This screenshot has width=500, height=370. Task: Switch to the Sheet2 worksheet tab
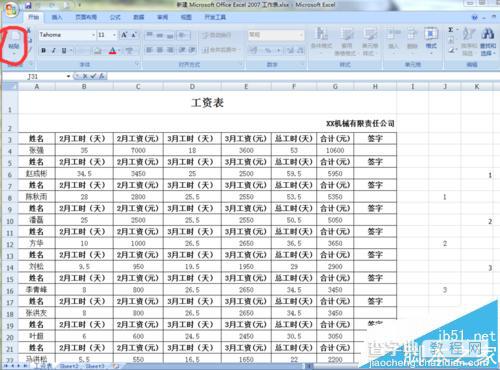pos(69,366)
